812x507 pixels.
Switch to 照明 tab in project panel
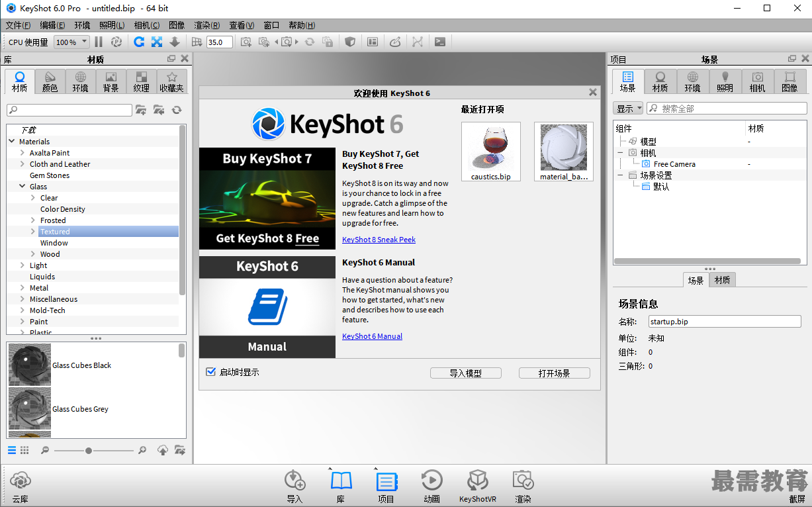[725, 82]
